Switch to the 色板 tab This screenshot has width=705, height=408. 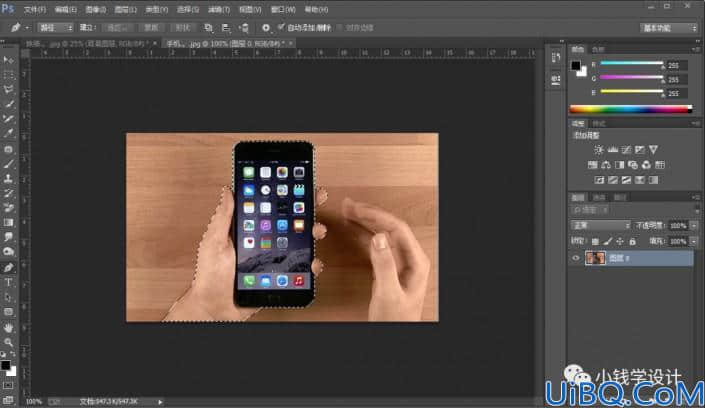coord(598,49)
